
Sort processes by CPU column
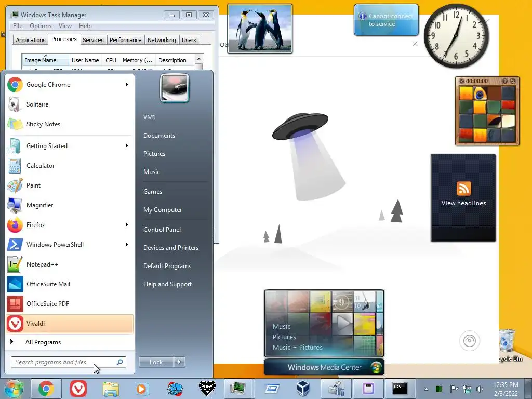pos(111,60)
